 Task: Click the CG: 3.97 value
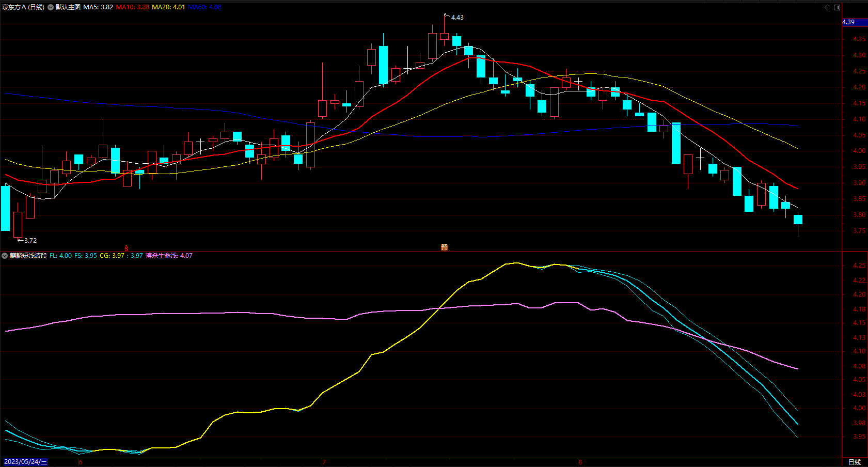pyautogui.click(x=112, y=256)
